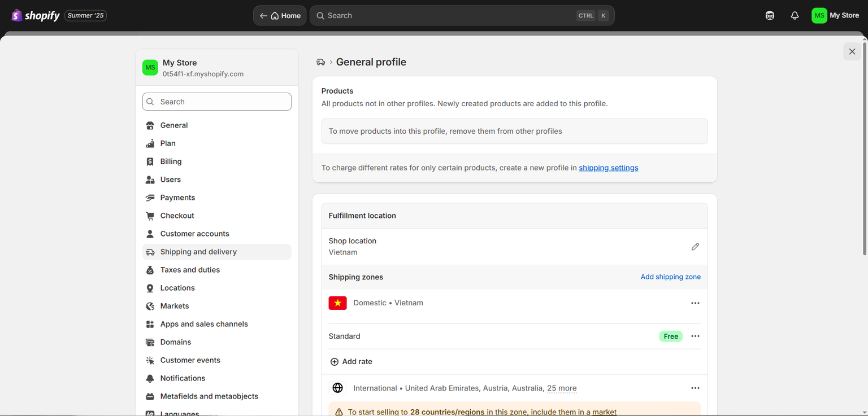
Task: Open the notifications bell
Action: pyautogui.click(x=795, y=16)
